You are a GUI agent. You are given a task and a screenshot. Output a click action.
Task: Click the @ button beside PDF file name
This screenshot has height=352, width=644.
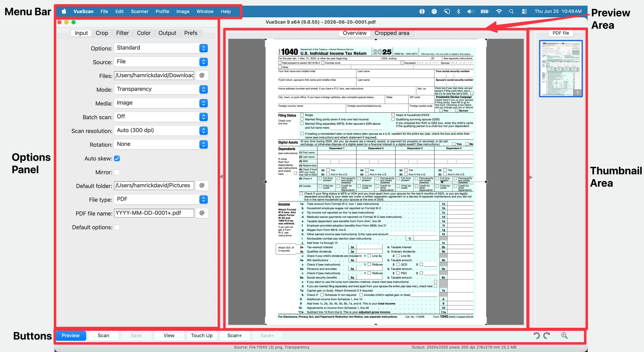coord(202,213)
